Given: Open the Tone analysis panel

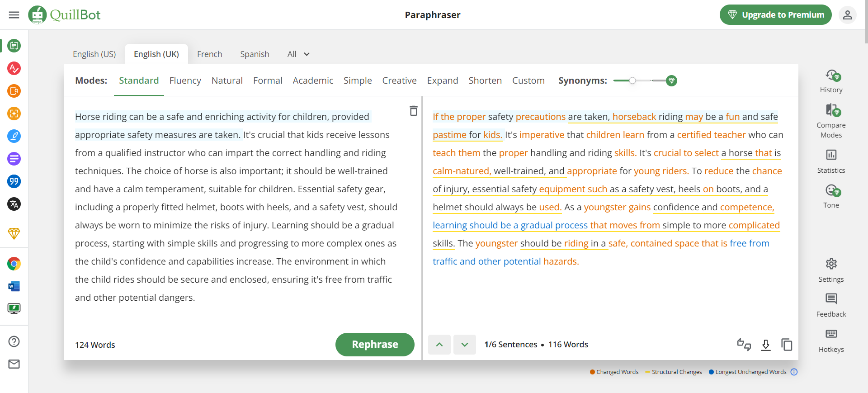Looking at the screenshot, I should coord(831,196).
